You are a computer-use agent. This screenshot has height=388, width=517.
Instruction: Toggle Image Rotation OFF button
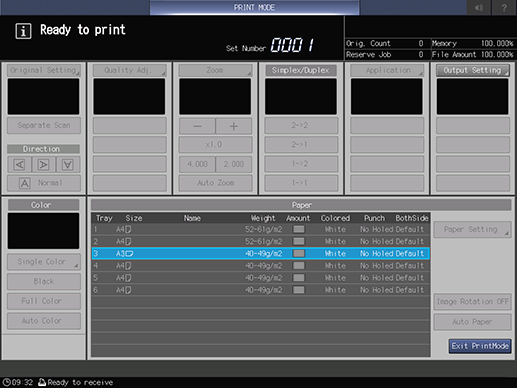(x=472, y=302)
